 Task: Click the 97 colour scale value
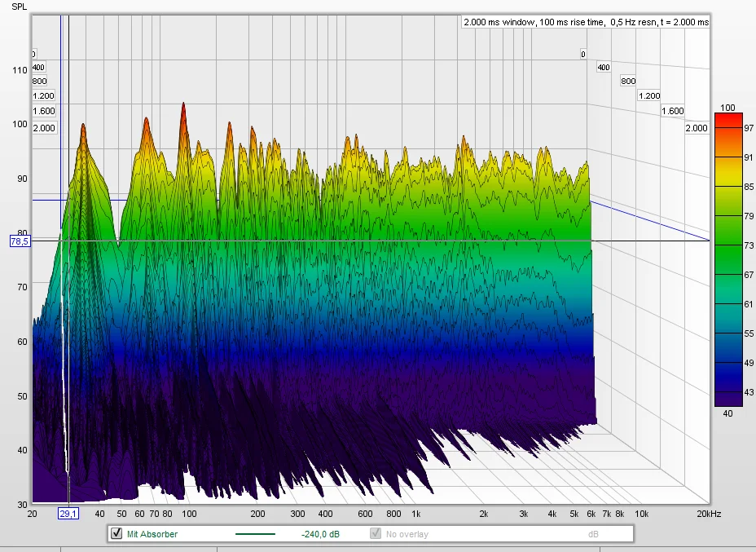click(749, 128)
